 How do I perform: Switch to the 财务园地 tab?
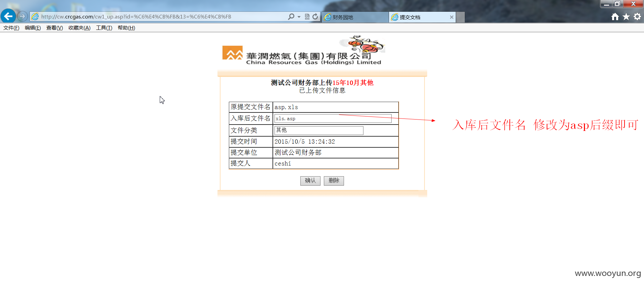pyautogui.click(x=355, y=17)
